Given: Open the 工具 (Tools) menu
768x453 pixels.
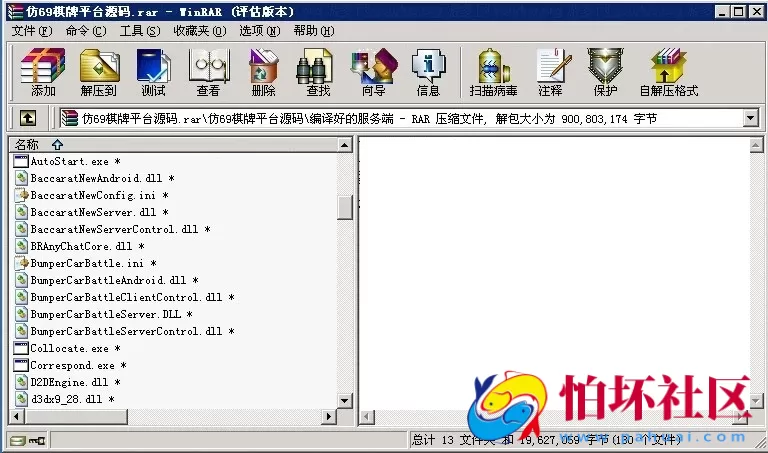Looking at the screenshot, I should [x=139, y=30].
